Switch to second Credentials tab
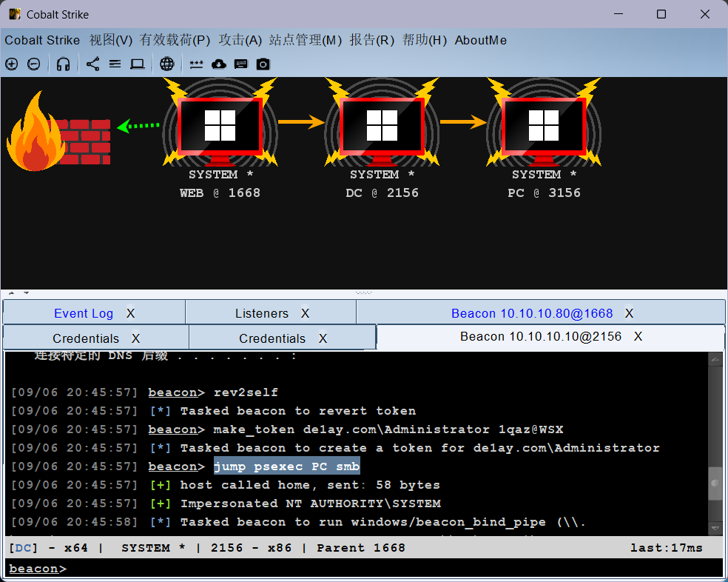This screenshot has height=582, width=728. point(272,338)
